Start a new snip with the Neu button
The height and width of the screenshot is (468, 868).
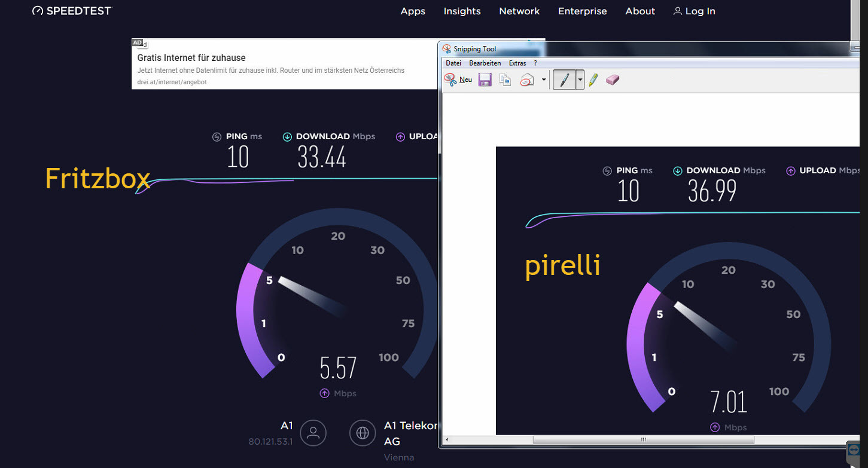tap(458, 79)
